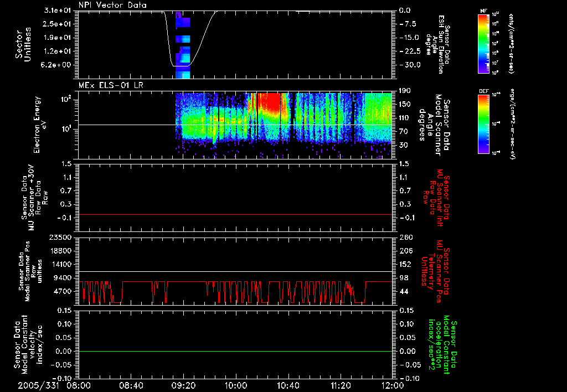Click the 260 tick label on telemetry axis
The image size is (567, 392).
[406, 238]
